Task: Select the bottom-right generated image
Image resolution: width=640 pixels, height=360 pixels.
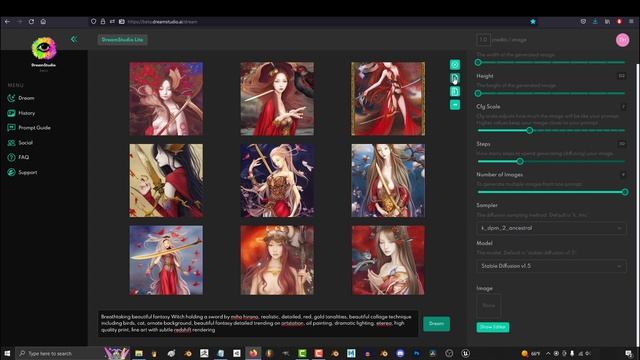Action: [388, 260]
